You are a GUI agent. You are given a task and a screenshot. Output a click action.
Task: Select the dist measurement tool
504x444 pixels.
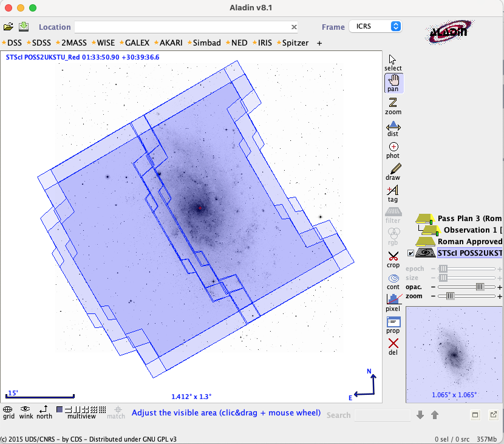tap(393, 127)
